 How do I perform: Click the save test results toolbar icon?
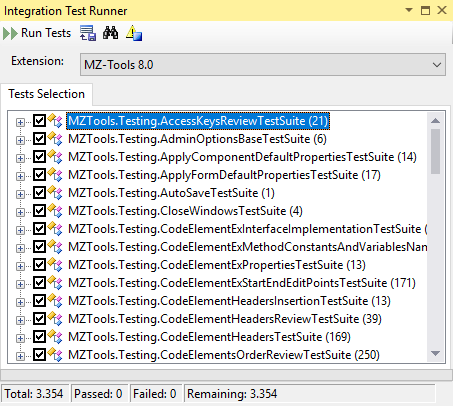[x=88, y=33]
